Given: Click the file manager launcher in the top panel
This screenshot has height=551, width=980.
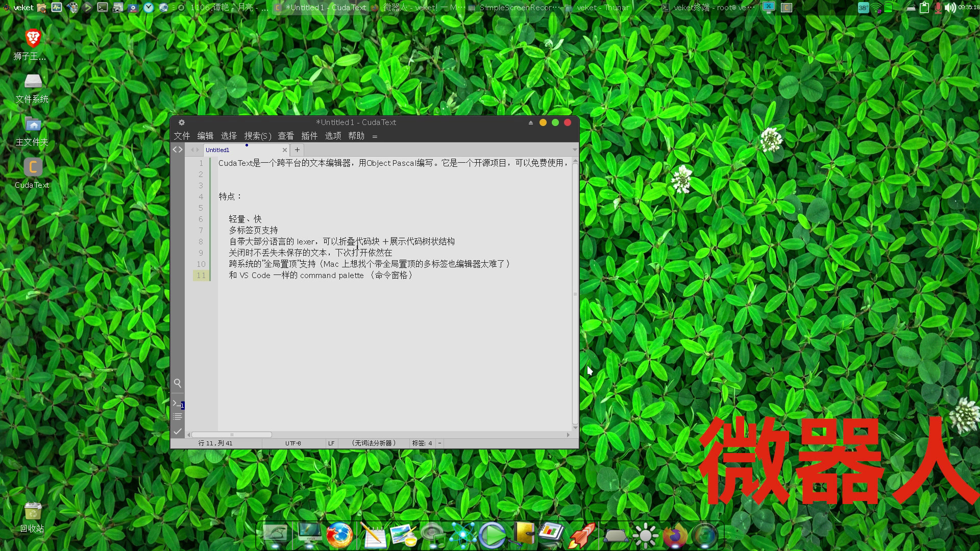Looking at the screenshot, I should point(42,7).
